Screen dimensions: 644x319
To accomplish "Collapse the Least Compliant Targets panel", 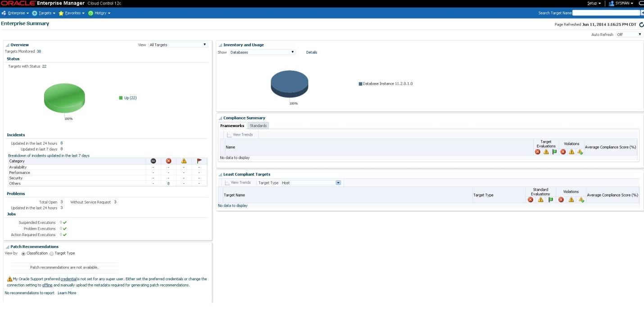I will click(x=220, y=174).
